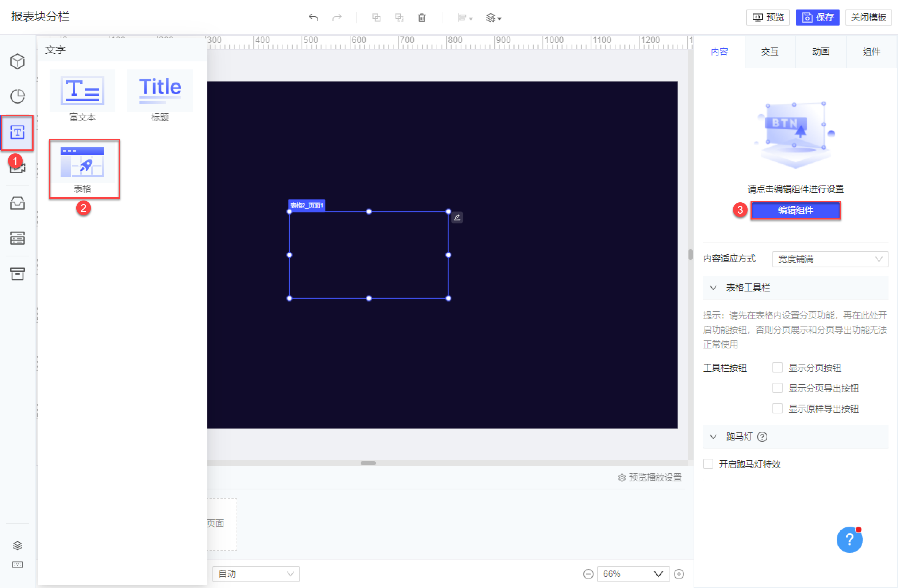Check 显示分页导出按钮 option

777,388
